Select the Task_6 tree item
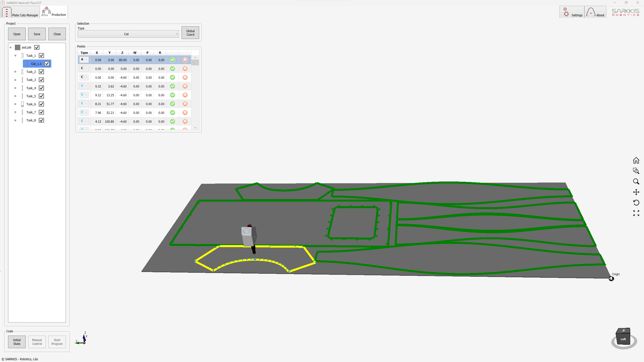This screenshot has height=362, width=644. click(x=31, y=104)
